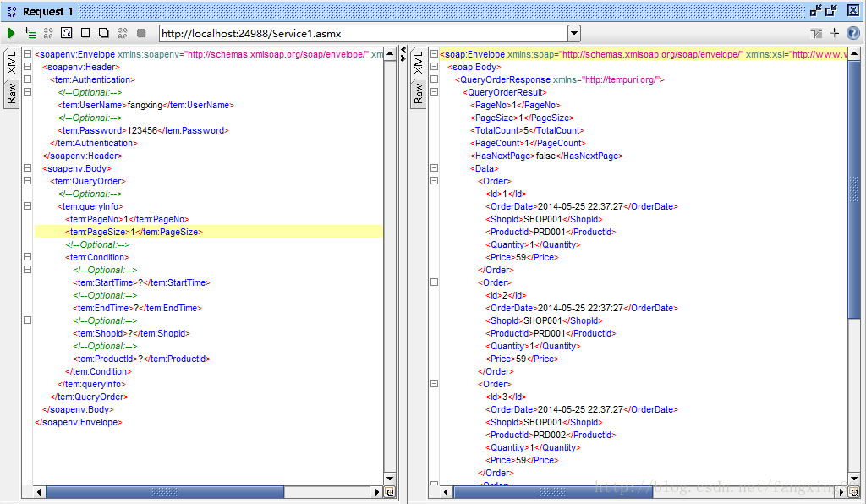Click the tab layout icon near help
The image size is (866, 504).
pyautogui.click(x=816, y=34)
